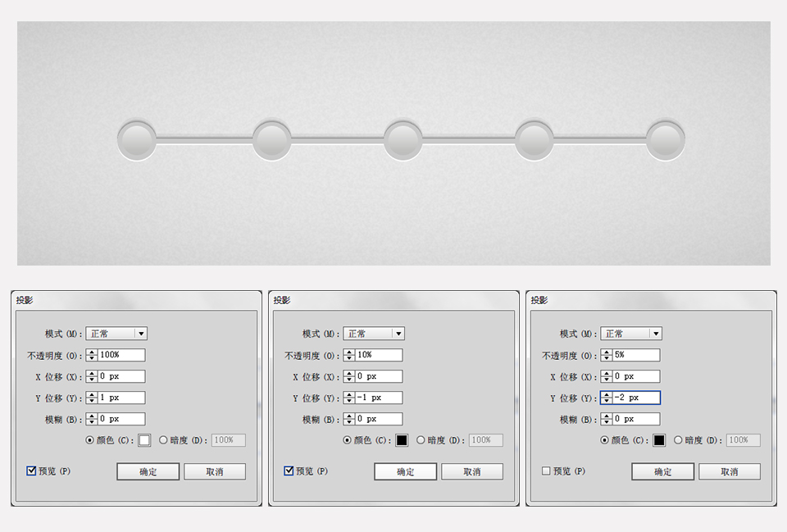Select the 颜色 radio button in left dialog
787x532 pixels.
90,440
